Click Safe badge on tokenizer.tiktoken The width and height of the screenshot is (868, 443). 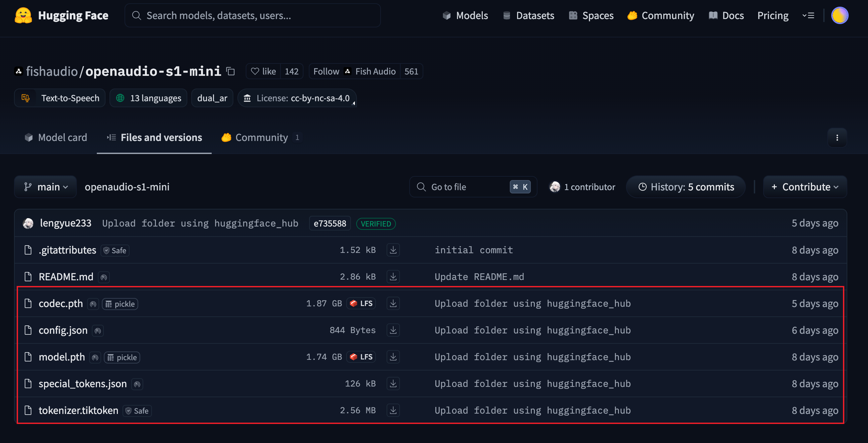pyautogui.click(x=137, y=411)
